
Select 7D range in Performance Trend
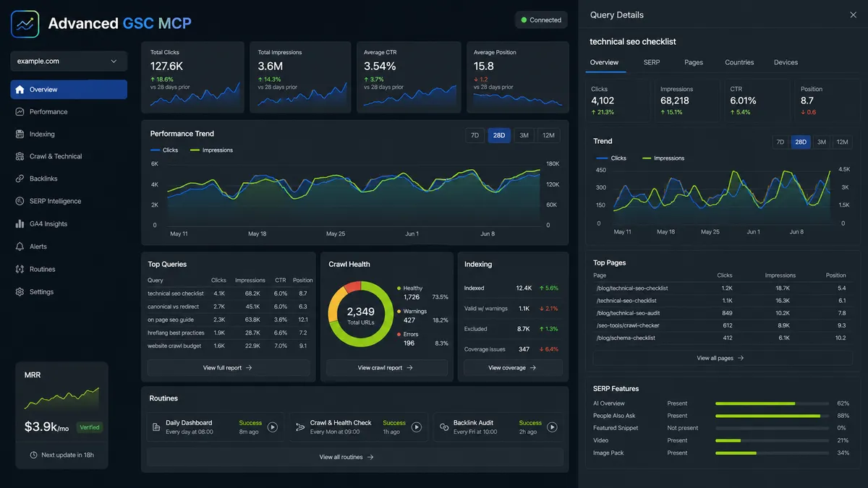475,135
